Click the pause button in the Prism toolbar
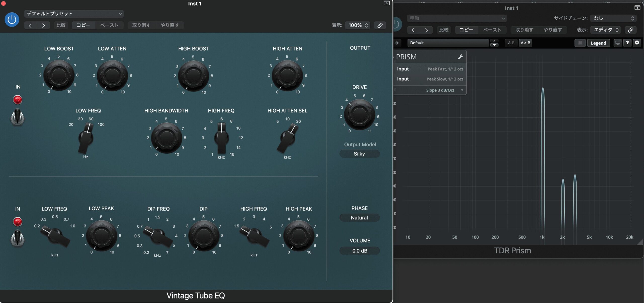Viewport: 644px width, 303px height. 580,43
